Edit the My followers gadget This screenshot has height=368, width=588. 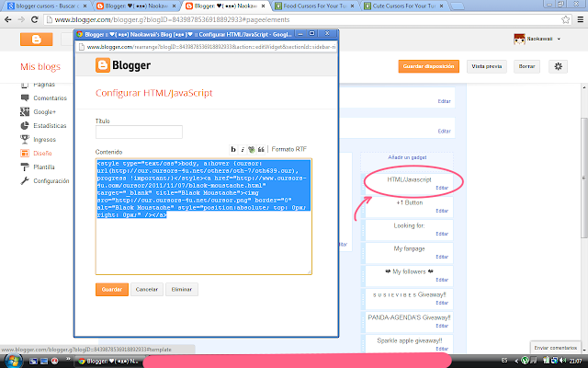442,280
